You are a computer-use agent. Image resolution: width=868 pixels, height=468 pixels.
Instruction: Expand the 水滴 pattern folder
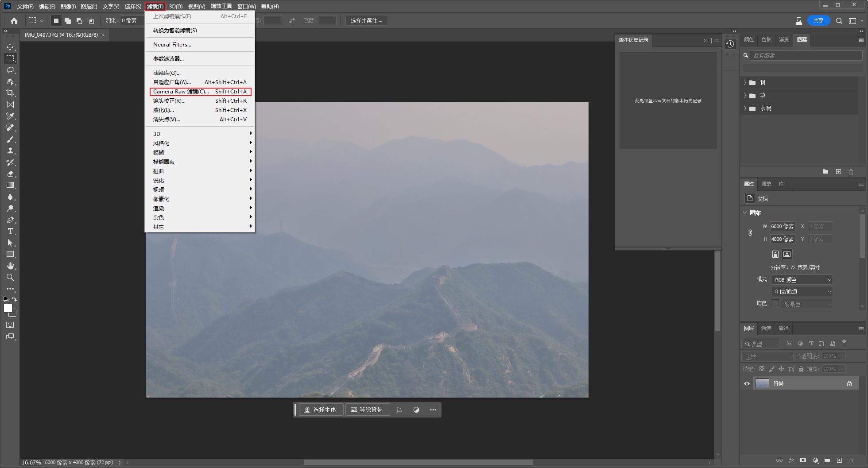745,108
